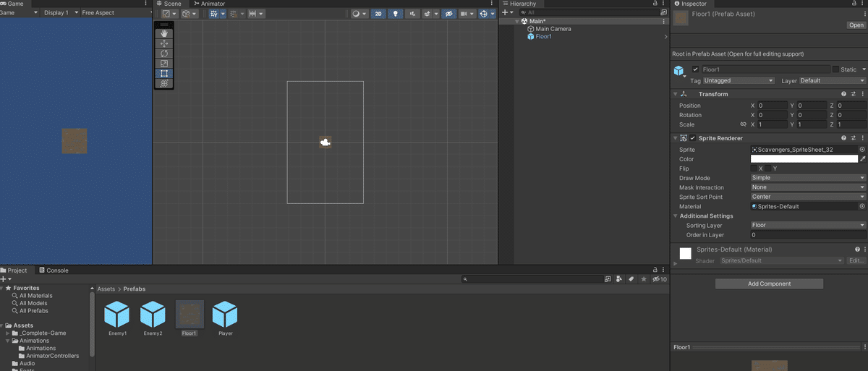Select the Hierarchy tab
Viewport: 868px width, 371px height.
coord(519,4)
